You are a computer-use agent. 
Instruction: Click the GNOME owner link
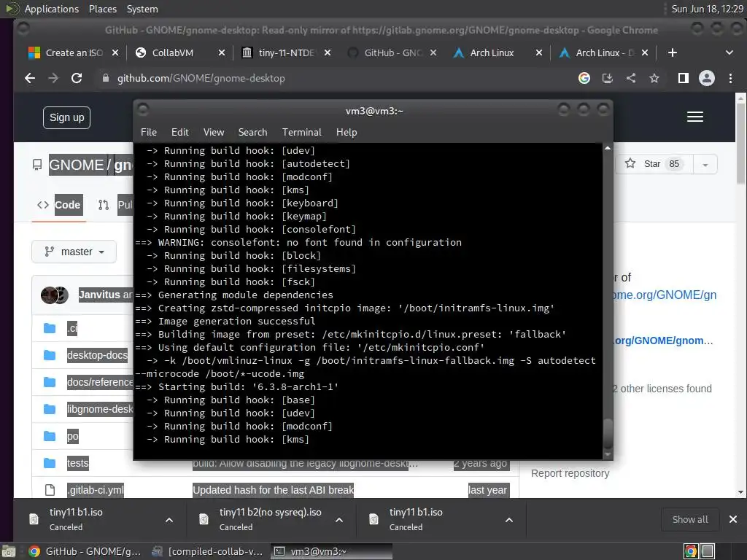click(76, 165)
